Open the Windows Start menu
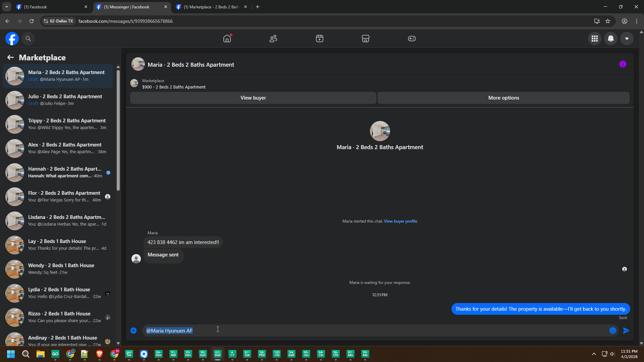This screenshot has width=644, height=362. point(11,354)
